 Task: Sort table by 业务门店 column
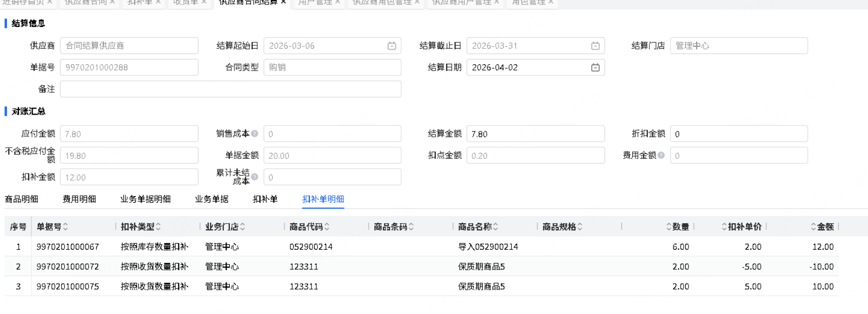coord(242,227)
